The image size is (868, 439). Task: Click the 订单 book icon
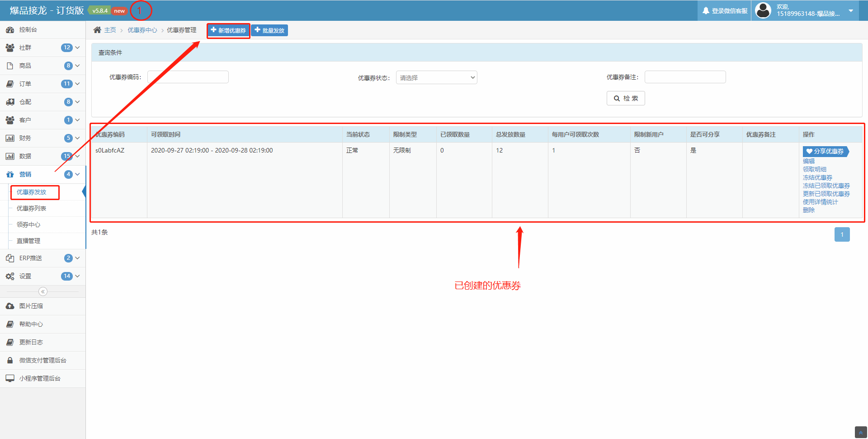pyautogui.click(x=10, y=84)
